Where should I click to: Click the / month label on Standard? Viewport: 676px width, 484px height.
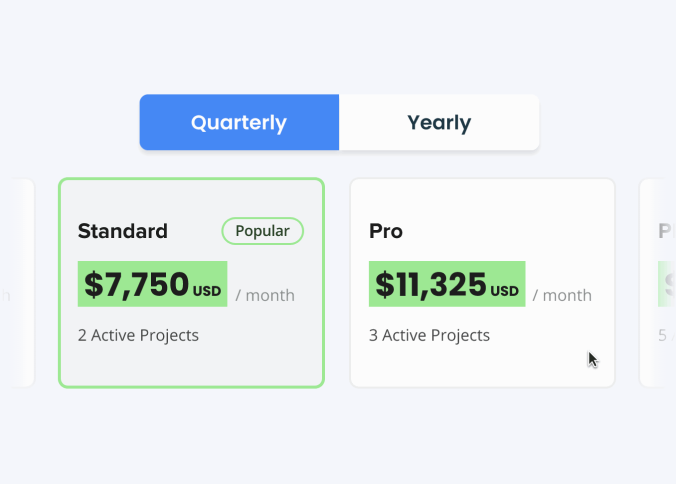(x=265, y=296)
